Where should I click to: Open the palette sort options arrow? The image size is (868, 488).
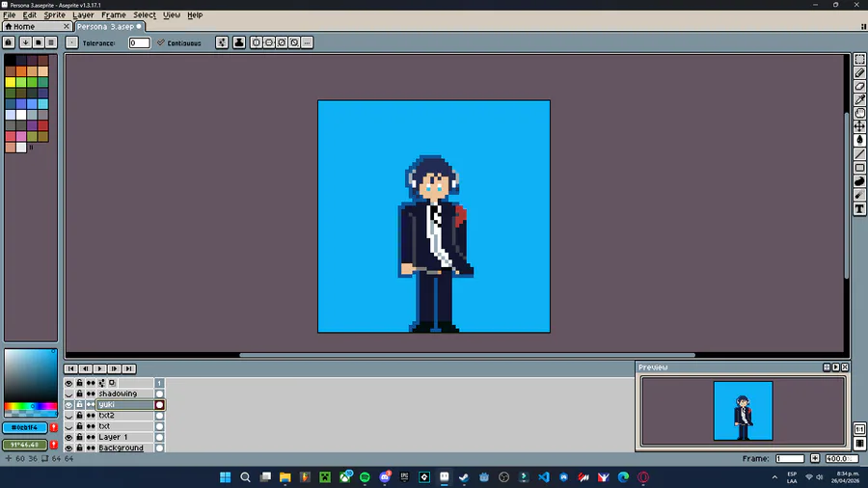(x=25, y=42)
